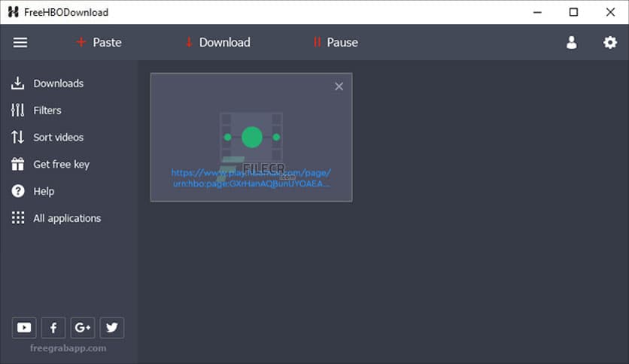The height and width of the screenshot is (364, 629).
Task: Visit freegrabapp.com link
Action: (x=68, y=348)
